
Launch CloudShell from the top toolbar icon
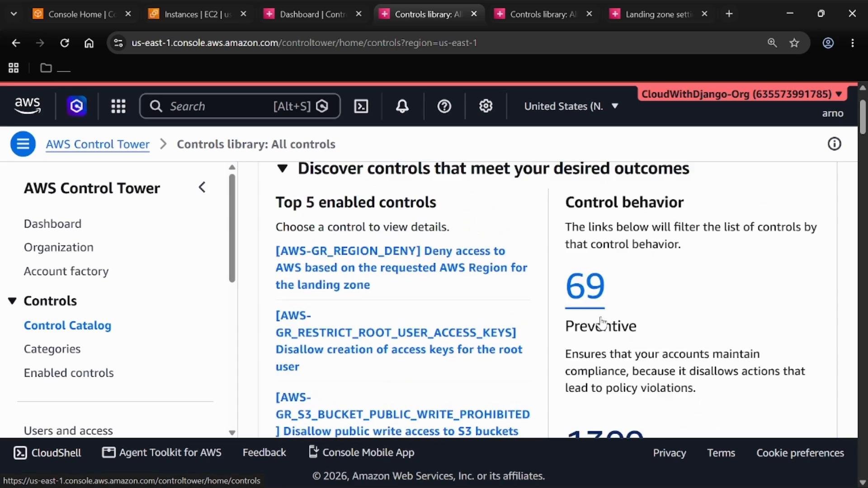click(x=361, y=106)
